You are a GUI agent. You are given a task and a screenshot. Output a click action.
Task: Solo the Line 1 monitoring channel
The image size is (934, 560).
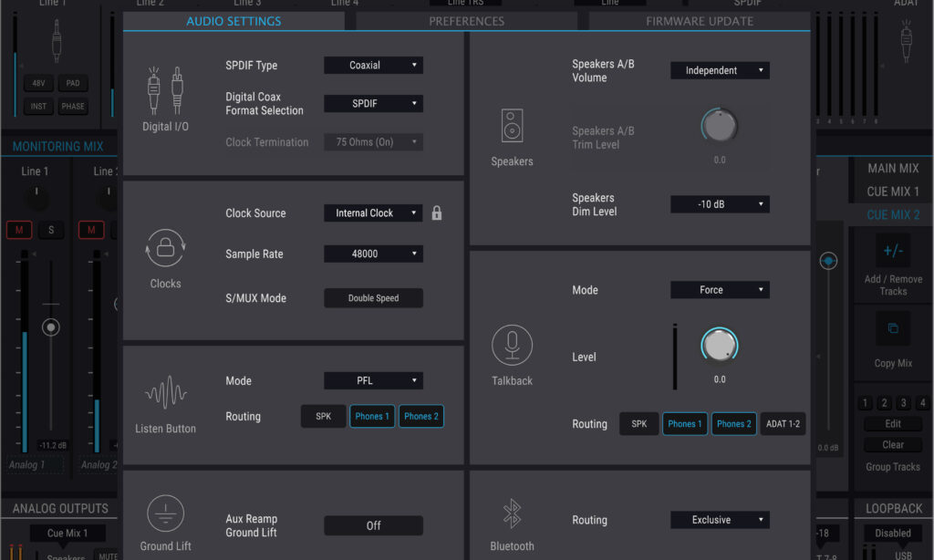[51, 230]
